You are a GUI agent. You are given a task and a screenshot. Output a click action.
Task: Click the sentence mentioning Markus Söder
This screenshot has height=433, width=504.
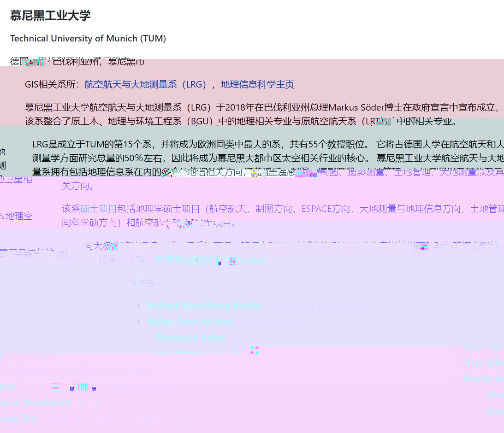coord(262,107)
